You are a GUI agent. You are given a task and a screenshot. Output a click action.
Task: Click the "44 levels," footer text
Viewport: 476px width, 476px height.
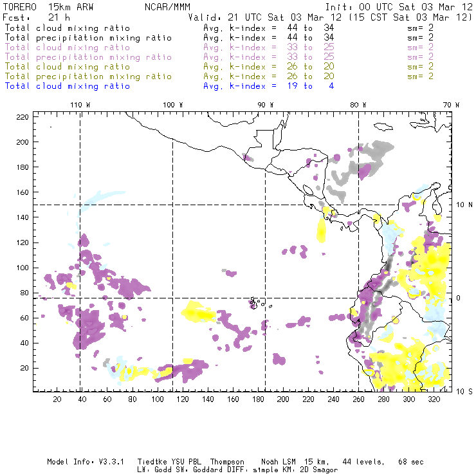coord(363,462)
